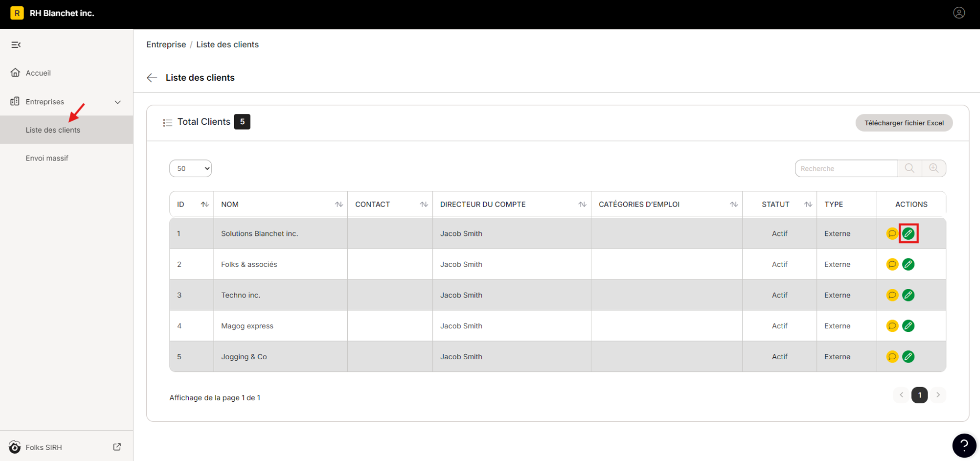Open the help question mark button
This screenshot has height=461, width=980.
(964, 446)
